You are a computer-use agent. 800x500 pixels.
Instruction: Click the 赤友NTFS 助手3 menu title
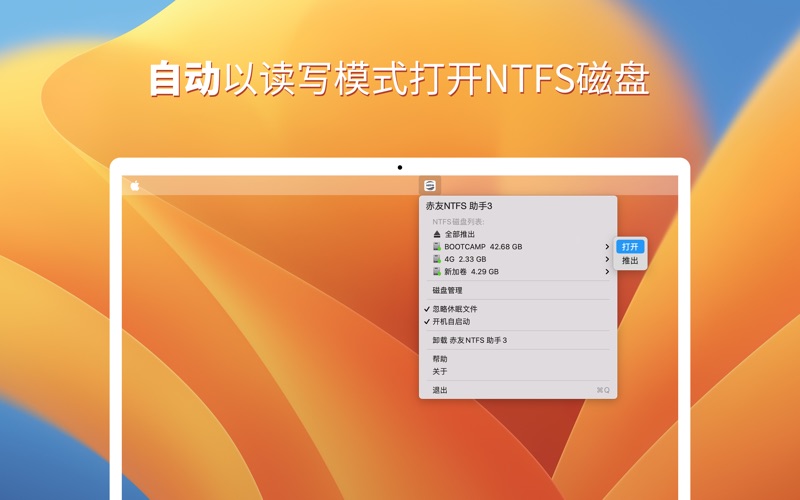[x=459, y=206]
